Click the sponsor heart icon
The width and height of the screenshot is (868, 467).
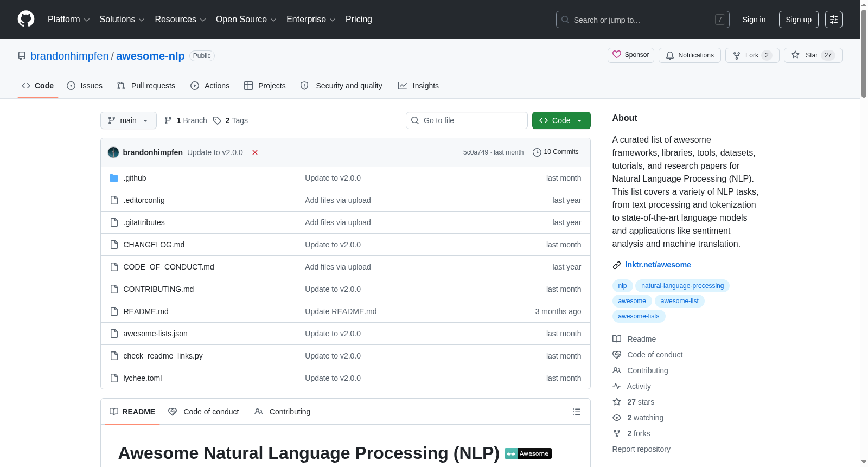click(x=617, y=54)
